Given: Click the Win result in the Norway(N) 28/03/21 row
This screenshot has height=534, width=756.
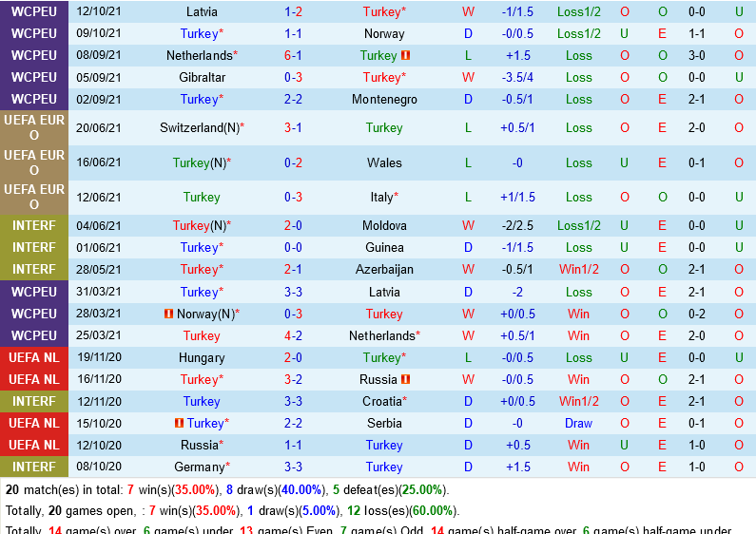Looking at the screenshot, I should pos(578,314).
